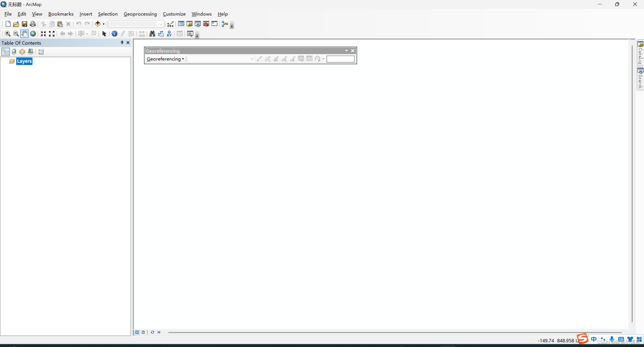Viewport: 644px width, 347px height.
Task: Click the georeferencing rotation value field
Action: click(340, 59)
